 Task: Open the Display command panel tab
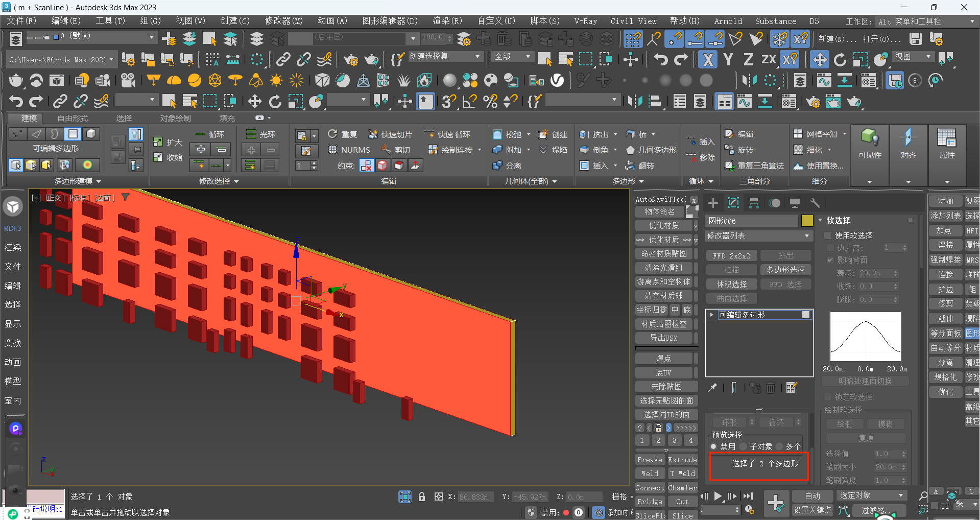(x=795, y=203)
